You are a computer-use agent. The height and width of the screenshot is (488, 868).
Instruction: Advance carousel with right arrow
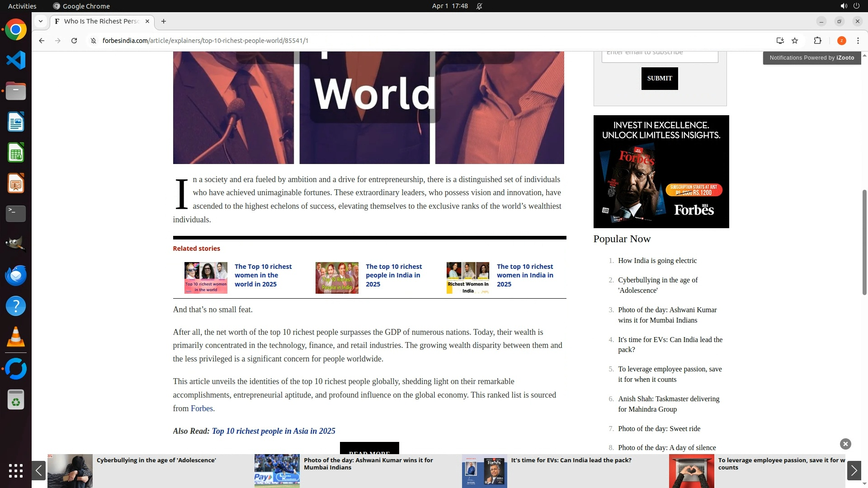(854, 470)
